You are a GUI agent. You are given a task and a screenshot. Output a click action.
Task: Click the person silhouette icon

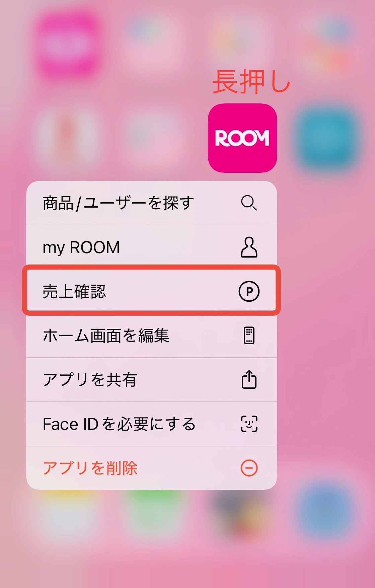249,247
